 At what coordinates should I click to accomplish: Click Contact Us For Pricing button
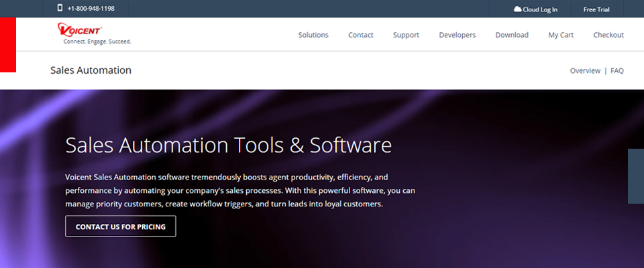pos(120,226)
